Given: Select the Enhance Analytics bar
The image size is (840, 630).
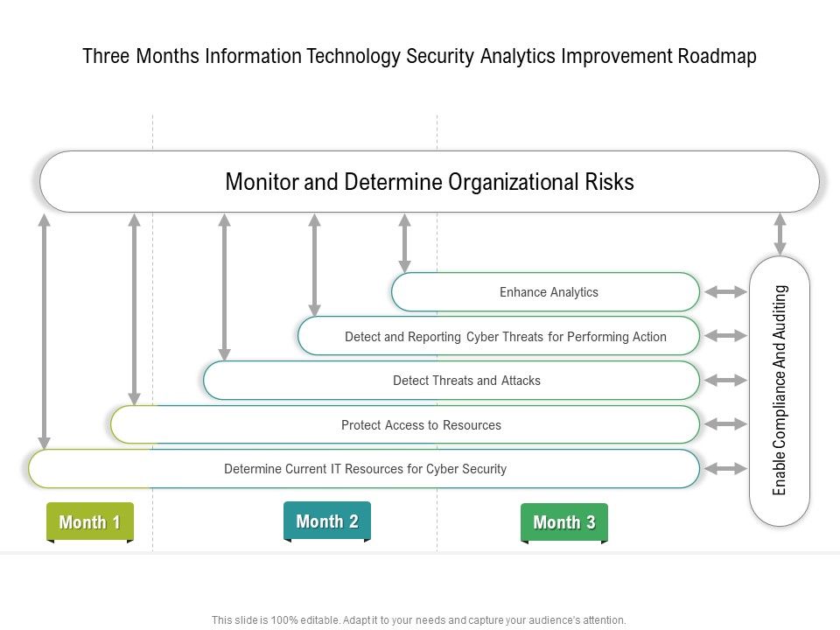Looking at the screenshot, I should 545,292.
